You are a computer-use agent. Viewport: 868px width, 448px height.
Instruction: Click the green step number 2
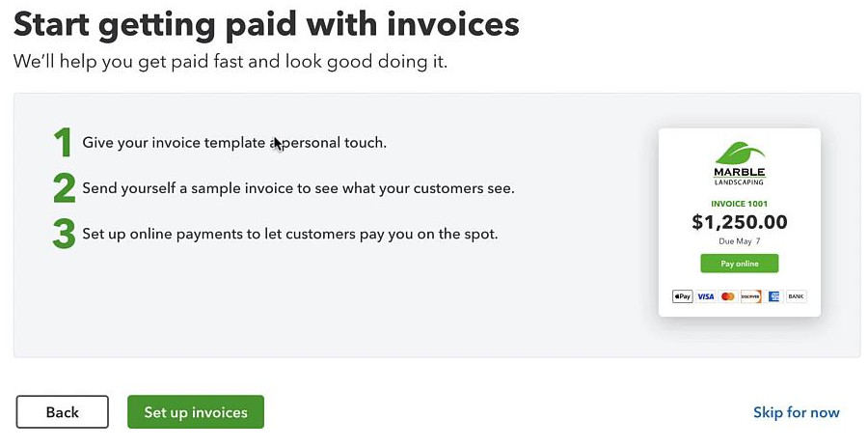(x=65, y=188)
